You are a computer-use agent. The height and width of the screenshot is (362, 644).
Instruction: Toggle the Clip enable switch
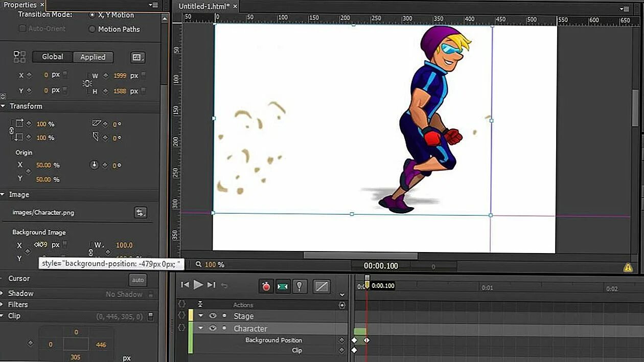(151, 316)
